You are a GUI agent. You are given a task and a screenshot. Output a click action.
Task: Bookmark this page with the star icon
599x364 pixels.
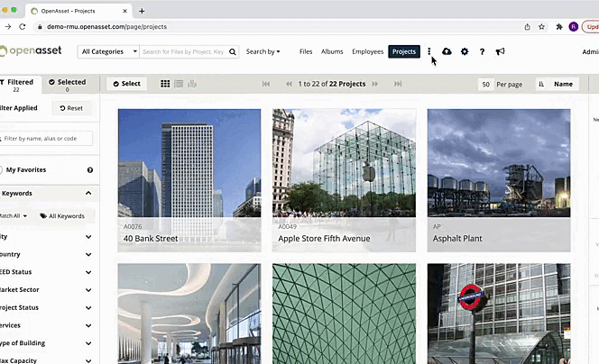pos(541,27)
